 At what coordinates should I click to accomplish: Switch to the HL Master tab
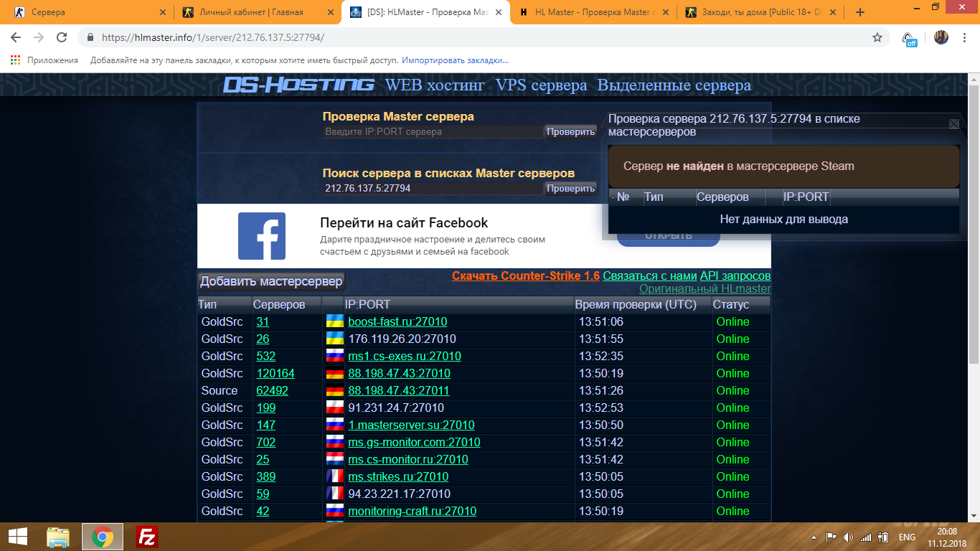[595, 12]
